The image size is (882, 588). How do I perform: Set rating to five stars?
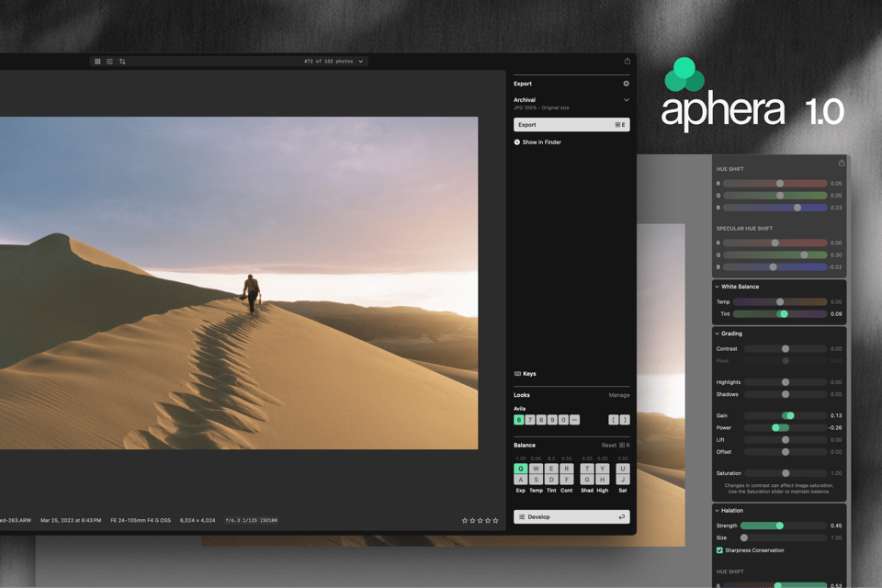(x=495, y=521)
